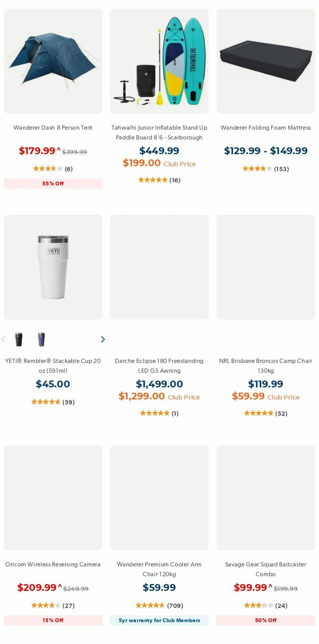The image size is (319, 644).
Task: Open Savage Gear Squad Baitcaster Combo title
Action: [x=266, y=569]
